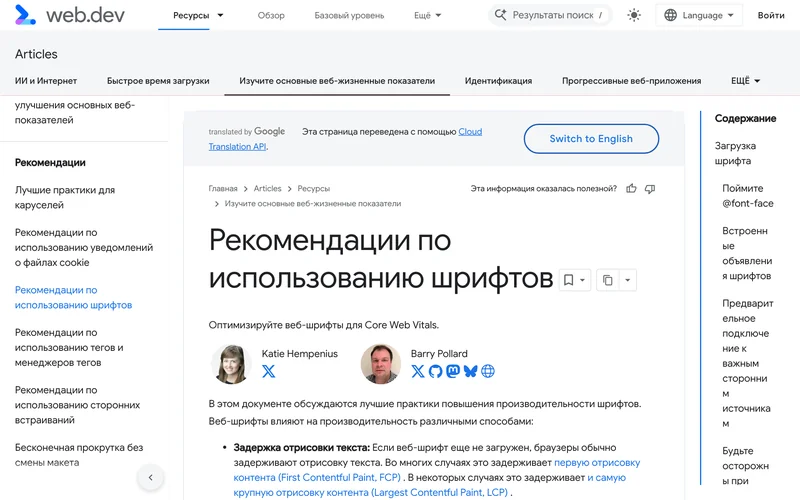Open the первую отрисовку контента (FCP) link
The image size is (800, 500).
[x=437, y=470]
